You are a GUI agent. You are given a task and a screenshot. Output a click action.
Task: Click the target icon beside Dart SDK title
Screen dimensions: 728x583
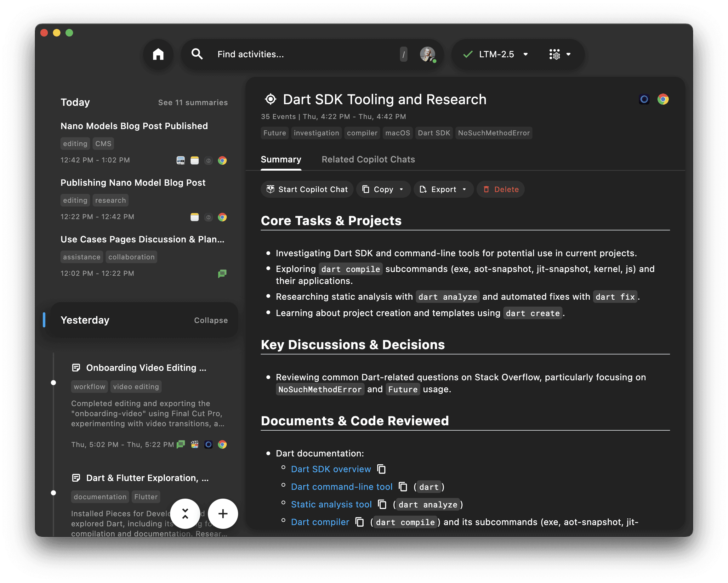click(270, 99)
